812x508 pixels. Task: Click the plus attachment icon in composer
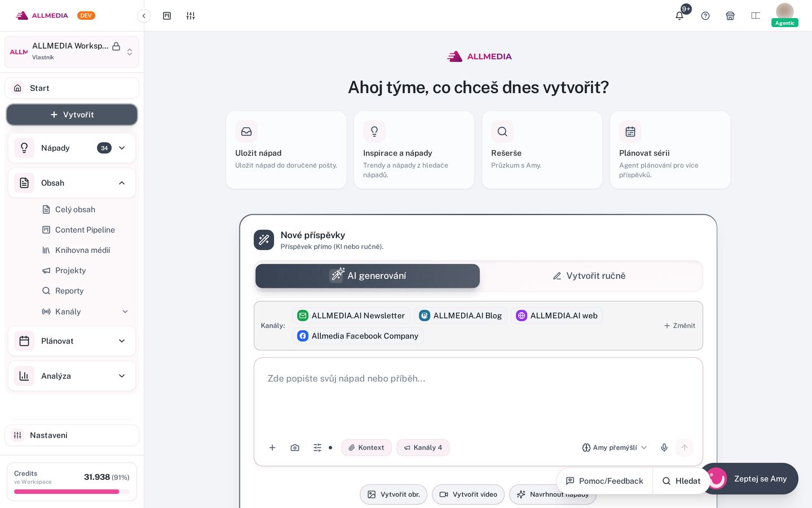[272, 448]
